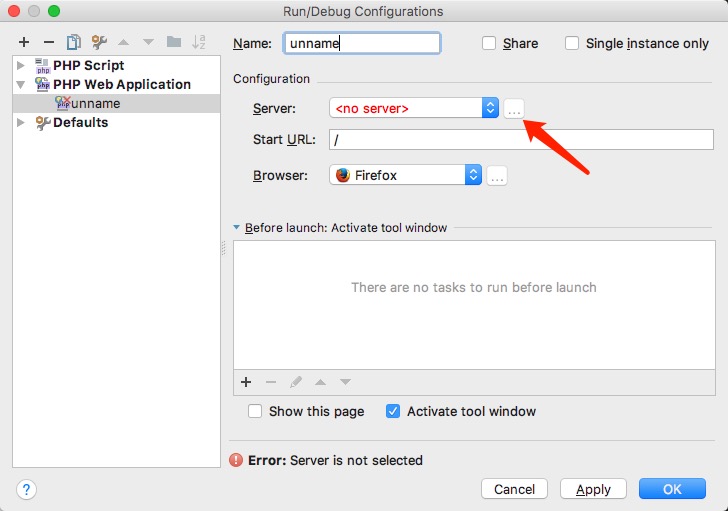Click the Cancel button

[x=514, y=489]
